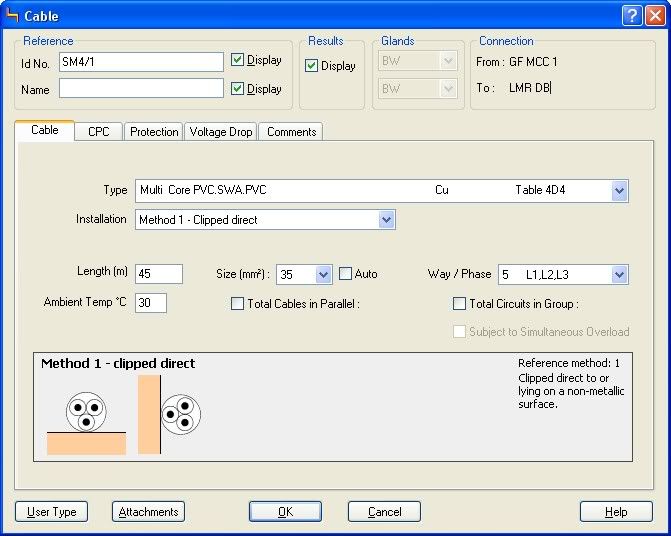Click the Id No. field containing SM4/1
This screenshot has height=536, width=671.
point(141,62)
